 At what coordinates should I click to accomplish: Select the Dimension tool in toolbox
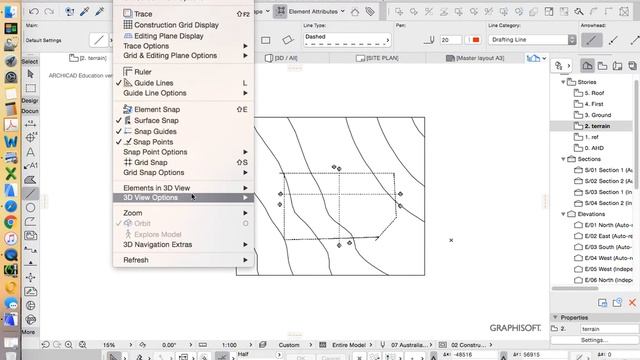30,124
